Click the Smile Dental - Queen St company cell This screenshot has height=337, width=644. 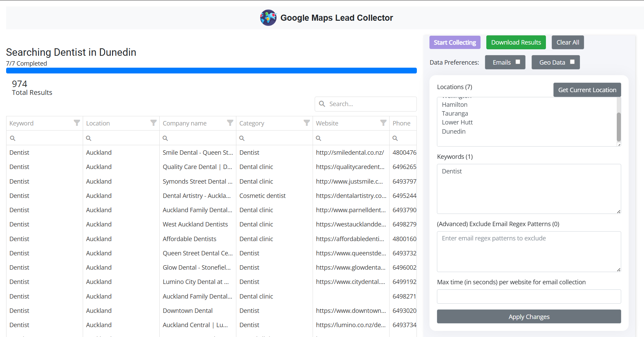(198, 152)
